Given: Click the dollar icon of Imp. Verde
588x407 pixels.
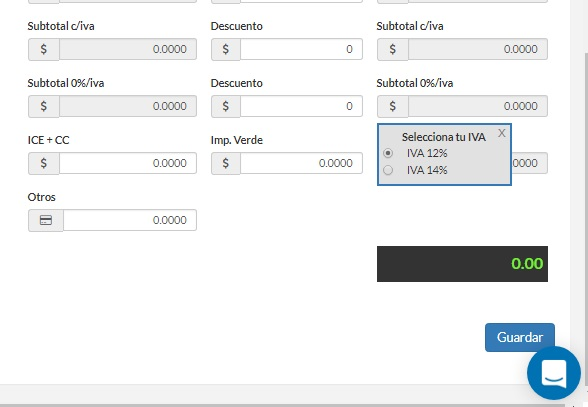Looking at the screenshot, I should point(225,163).
